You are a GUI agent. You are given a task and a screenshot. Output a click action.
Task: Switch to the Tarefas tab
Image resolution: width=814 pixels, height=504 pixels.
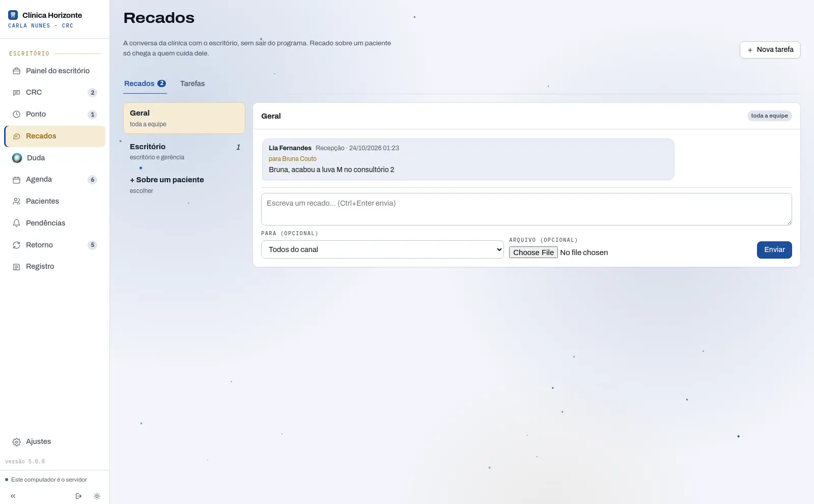(x=192, y=83)
